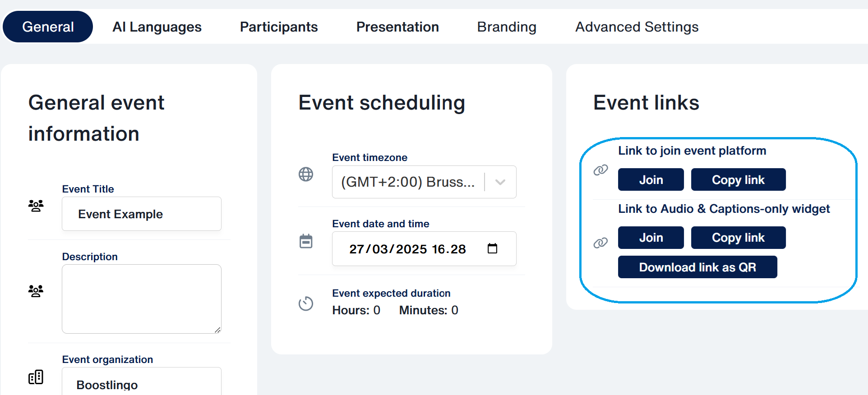Click the Link to join event platform label
Viewport: 868px width, 395px height.
pos(692,151)
